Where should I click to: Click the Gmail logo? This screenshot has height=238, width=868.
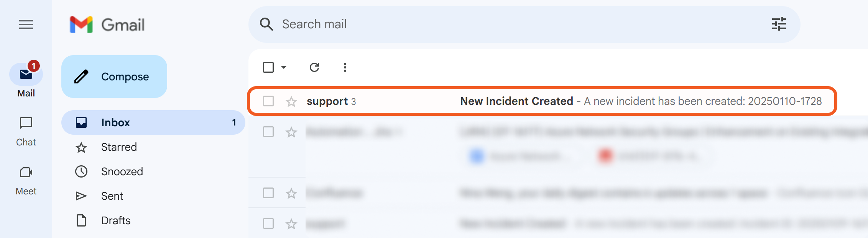[107, 25]
